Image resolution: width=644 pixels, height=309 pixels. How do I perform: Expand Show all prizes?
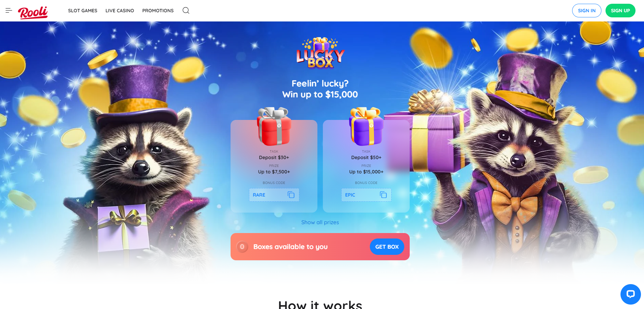pos(320,222)
